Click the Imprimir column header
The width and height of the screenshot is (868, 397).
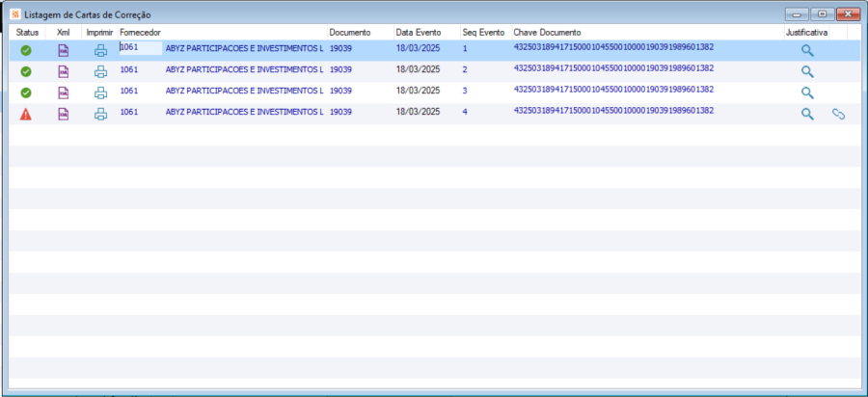[x=99, y=33]
